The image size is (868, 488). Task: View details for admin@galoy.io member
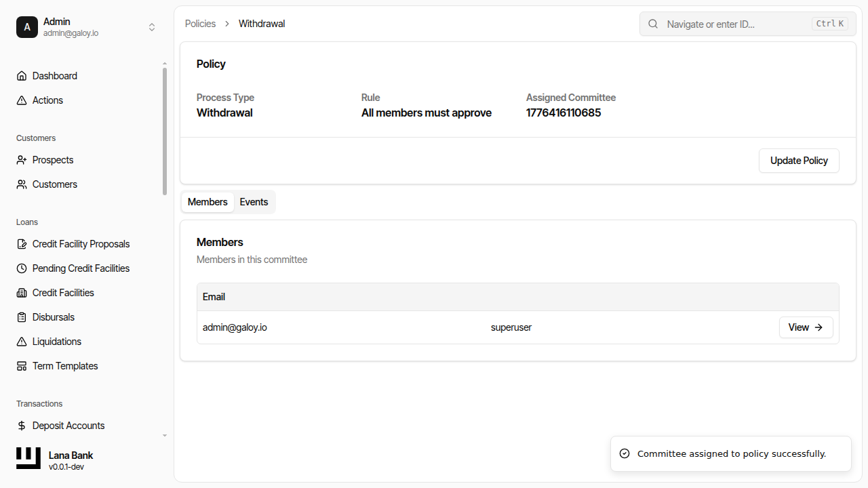coord(806,327)
